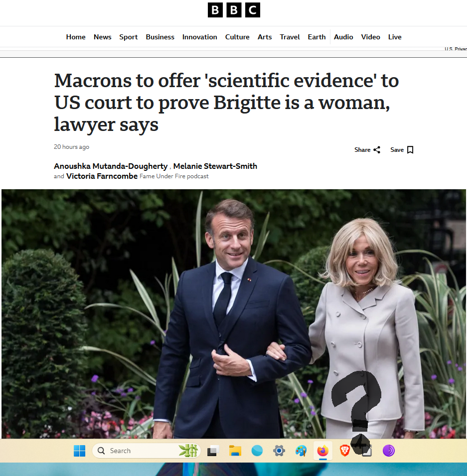Click the Share icon on the article
Image resolution: width=467 pixels, height=476 pixels.
pos(377,150)
